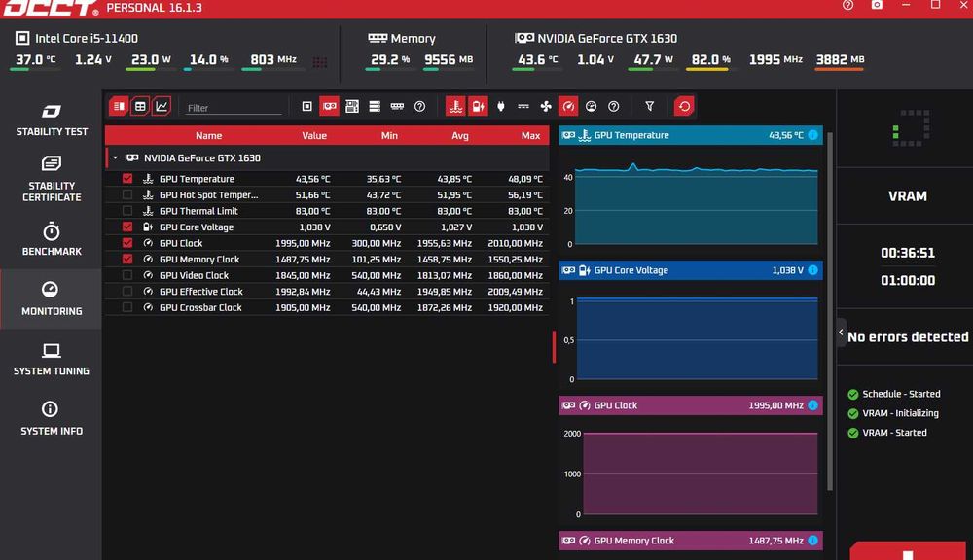The image size is (973, 560).
Task: Toggle the clock speed sensor type filter
Action: pos(568,107)
